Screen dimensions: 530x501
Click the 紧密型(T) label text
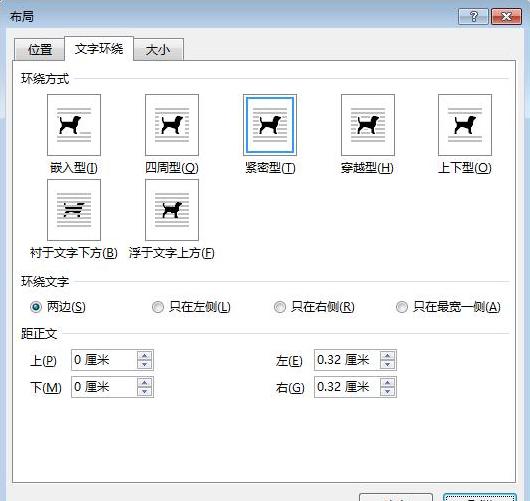tap(270, 167)
